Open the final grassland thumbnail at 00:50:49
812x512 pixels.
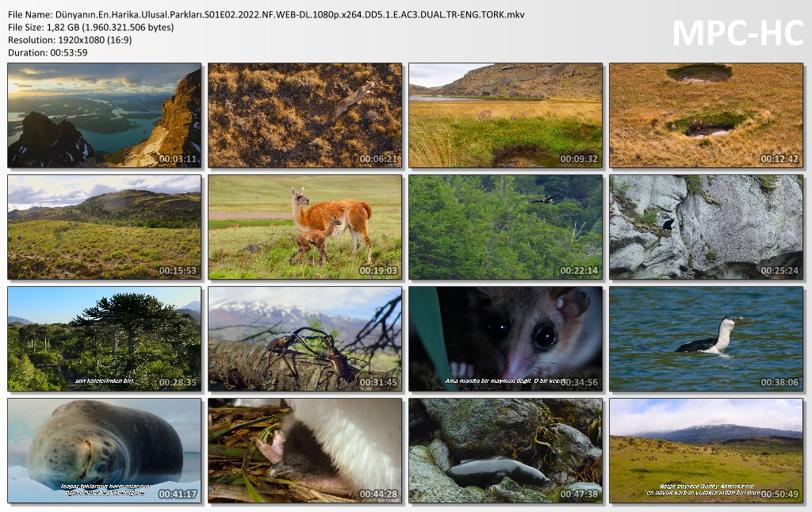click(706, 451)
